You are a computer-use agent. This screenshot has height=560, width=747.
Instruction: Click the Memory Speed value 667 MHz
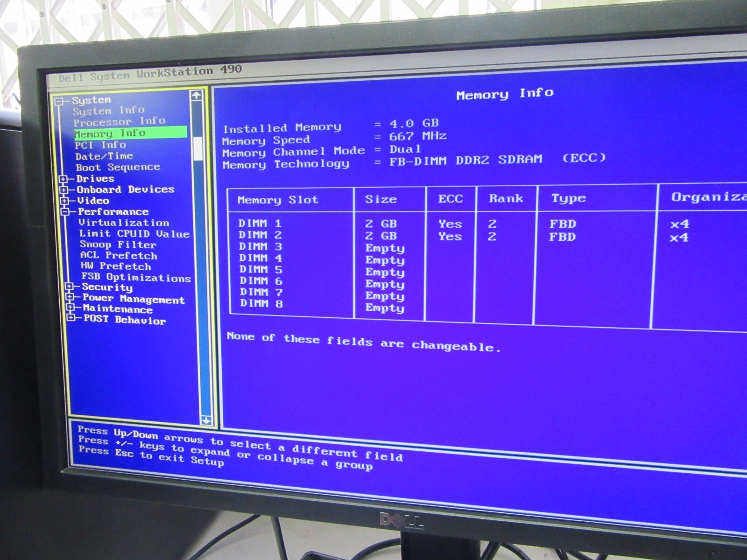click(417, 136)
